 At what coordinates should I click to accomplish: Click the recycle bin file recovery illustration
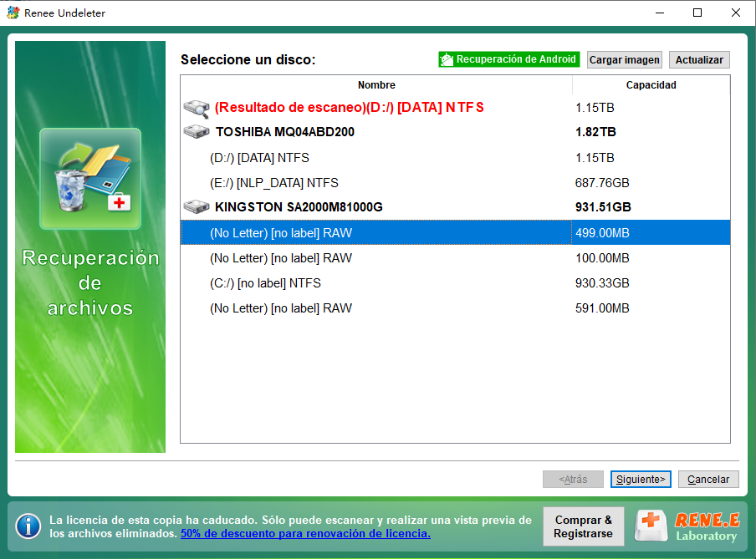tap(90, 178)
